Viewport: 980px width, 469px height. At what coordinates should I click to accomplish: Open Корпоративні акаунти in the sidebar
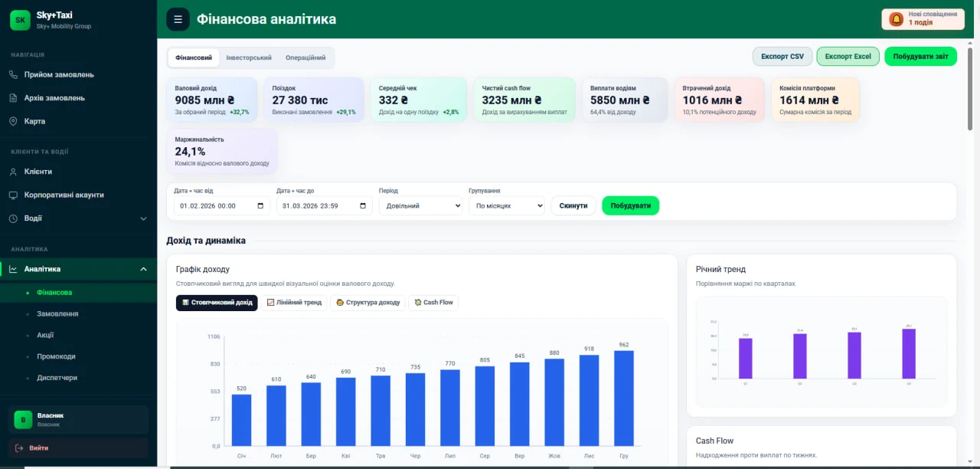pyautogui.click(x=79, y=195)
